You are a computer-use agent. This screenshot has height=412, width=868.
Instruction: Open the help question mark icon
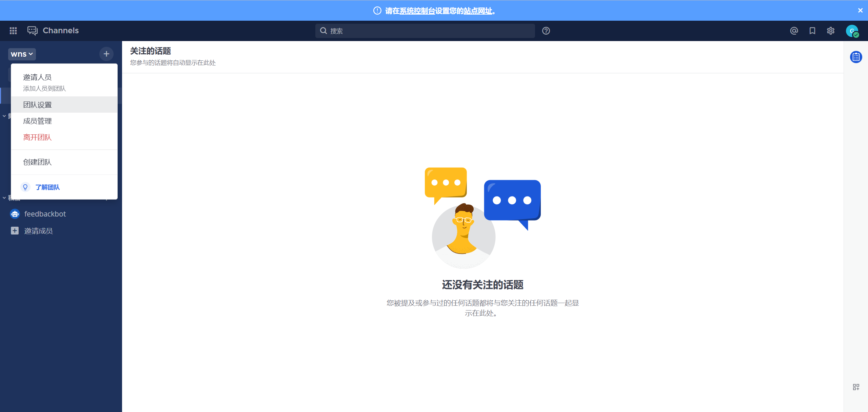(x=546, y=31)
